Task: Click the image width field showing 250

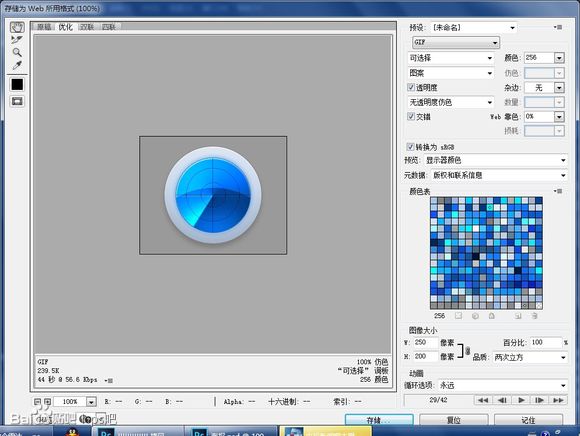Action: pos(425,342)
